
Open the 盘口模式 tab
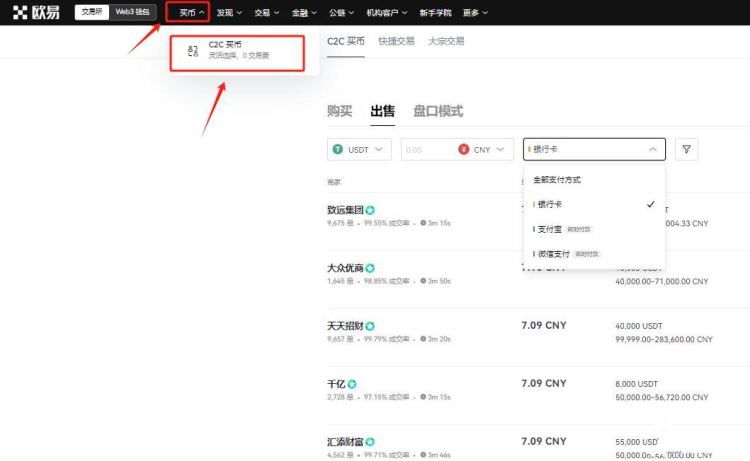[x=438, y=111]
